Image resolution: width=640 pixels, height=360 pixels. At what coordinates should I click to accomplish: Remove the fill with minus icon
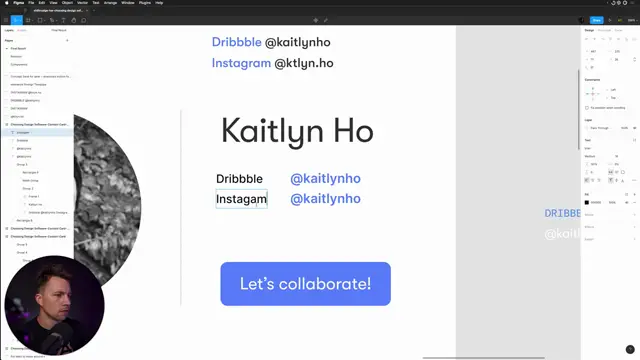click(634, 202)
